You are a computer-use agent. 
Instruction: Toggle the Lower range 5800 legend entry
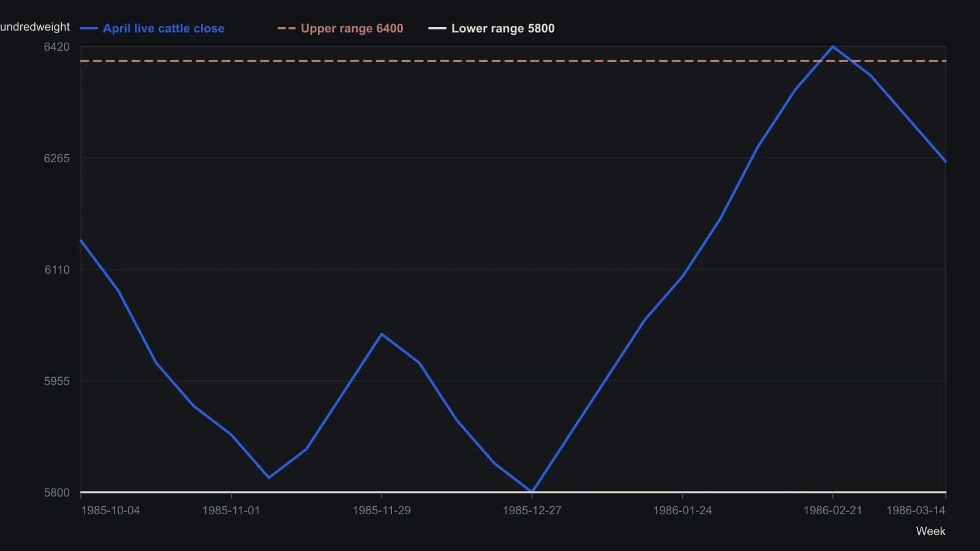[x=491, y=28]
